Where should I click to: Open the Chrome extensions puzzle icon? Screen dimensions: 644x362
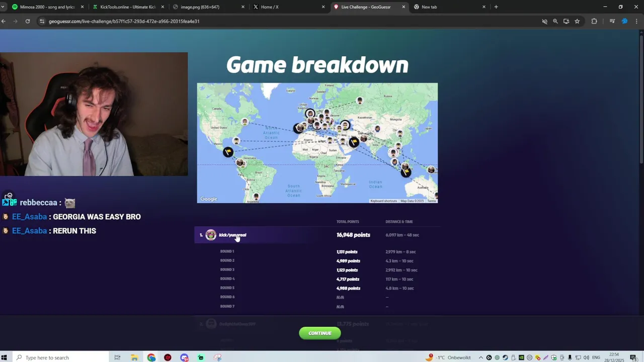click(594, 21)
